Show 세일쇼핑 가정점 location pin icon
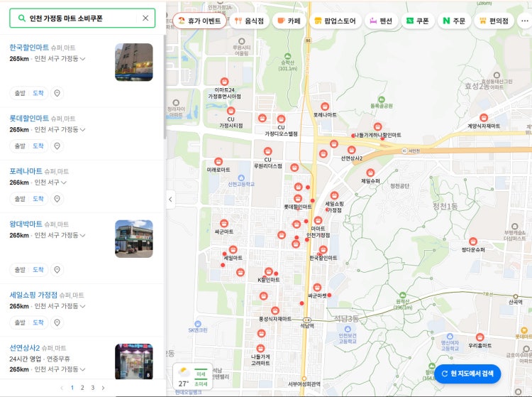 tap(57, 322)
